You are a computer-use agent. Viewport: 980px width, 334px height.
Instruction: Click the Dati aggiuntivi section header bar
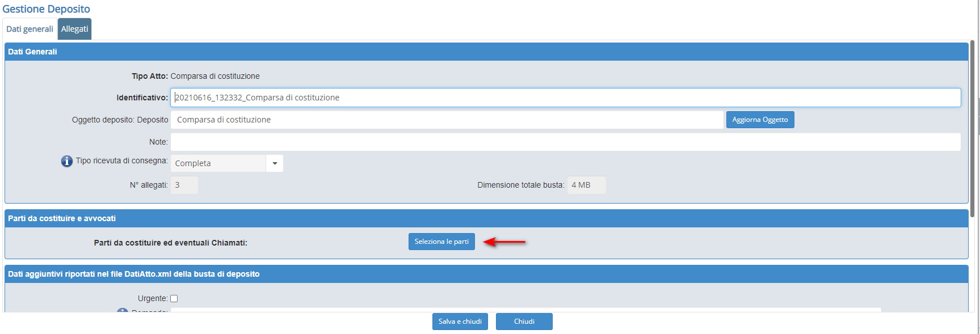[486, 274]
